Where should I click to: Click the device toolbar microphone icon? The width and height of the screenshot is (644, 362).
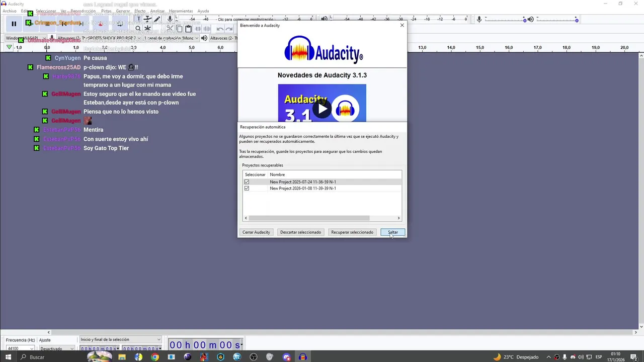52,38
